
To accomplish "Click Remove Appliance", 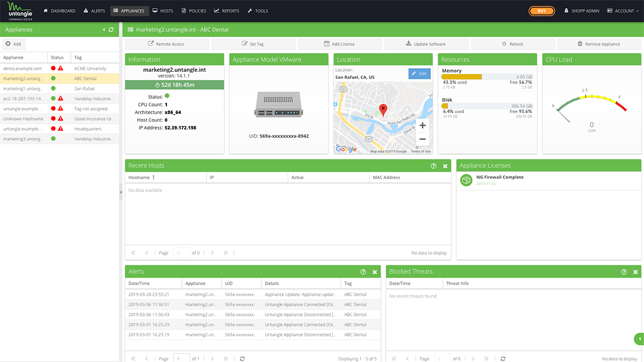I will (599, 44).
